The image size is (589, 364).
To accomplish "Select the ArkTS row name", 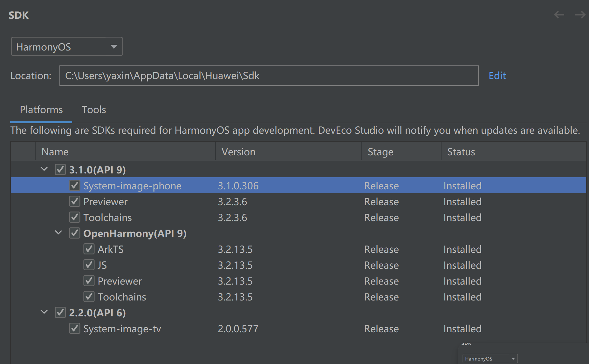I will pos(111,249).
